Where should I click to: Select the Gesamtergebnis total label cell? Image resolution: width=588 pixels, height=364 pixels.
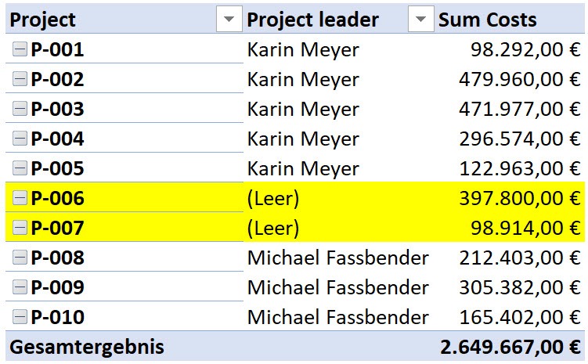click(124, 346)
